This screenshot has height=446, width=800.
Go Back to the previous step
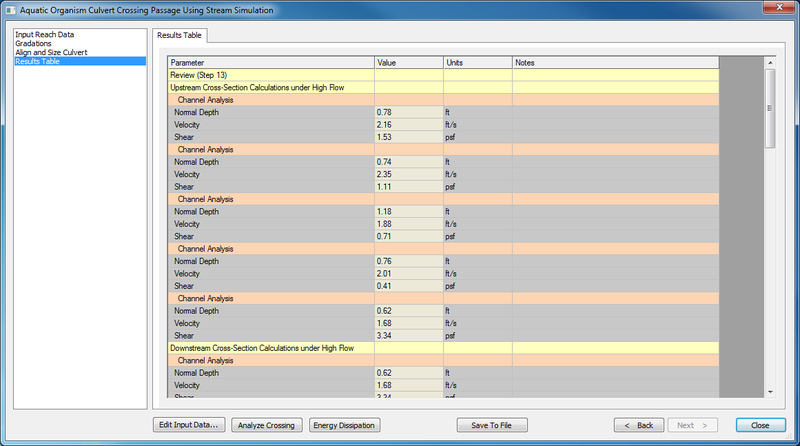click(x=639, y=425)
